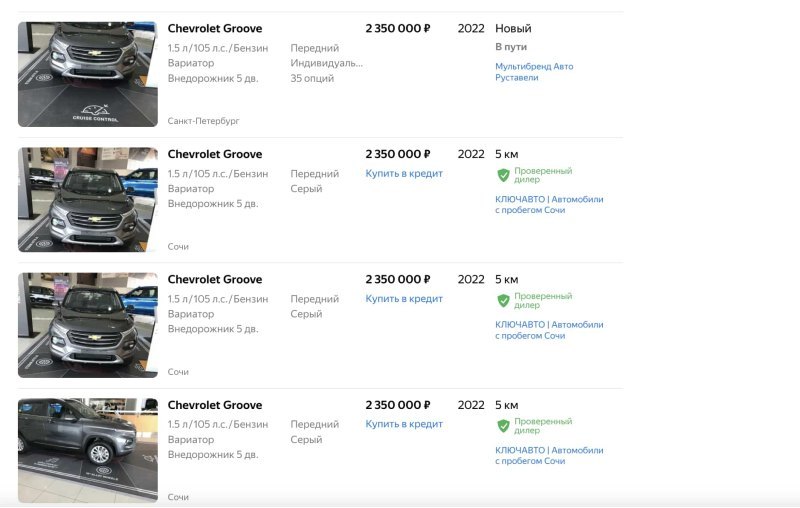Open the Chevrolet Groove title in second listing

click(x=215, y=154)
